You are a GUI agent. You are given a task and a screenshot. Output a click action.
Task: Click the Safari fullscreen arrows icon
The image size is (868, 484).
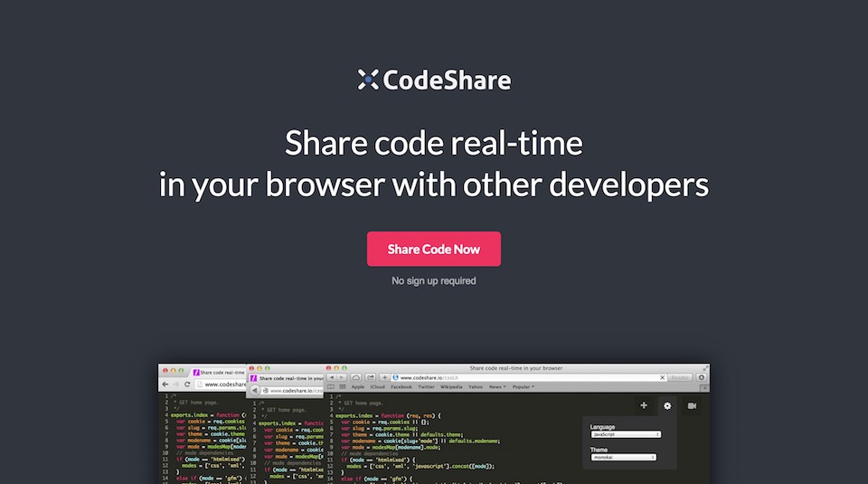(x=705, y=367)
